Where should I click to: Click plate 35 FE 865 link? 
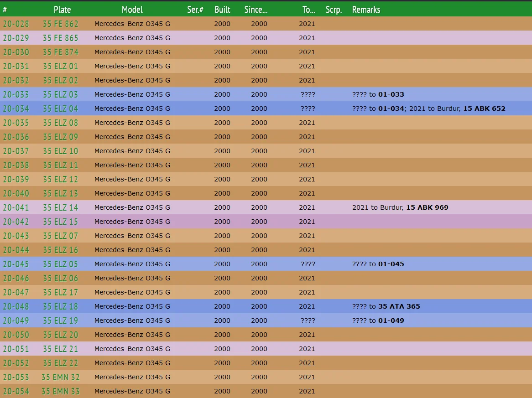coord(60,38)
